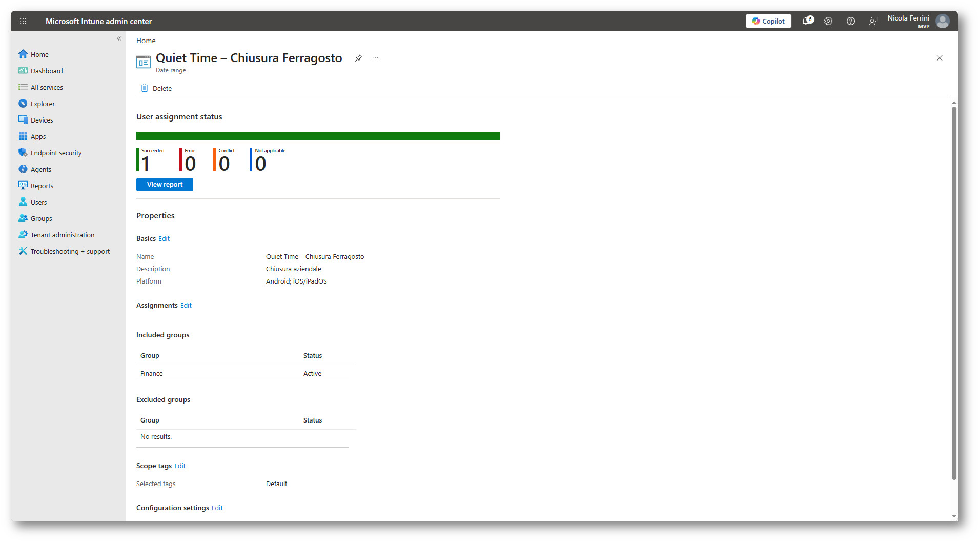Click the Conflict count tile
Image resolution: width=980 pixels, height=543 pixels.
[224, 159]
